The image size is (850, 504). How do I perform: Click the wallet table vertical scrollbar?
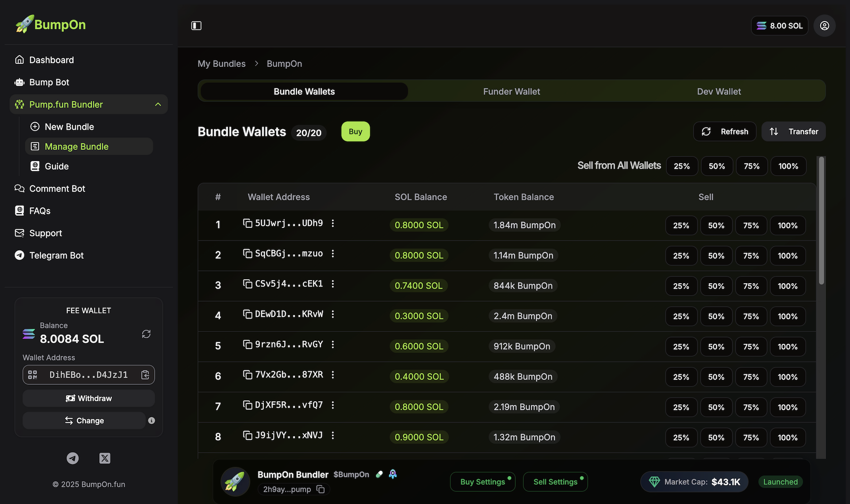[x=821, y=221]
